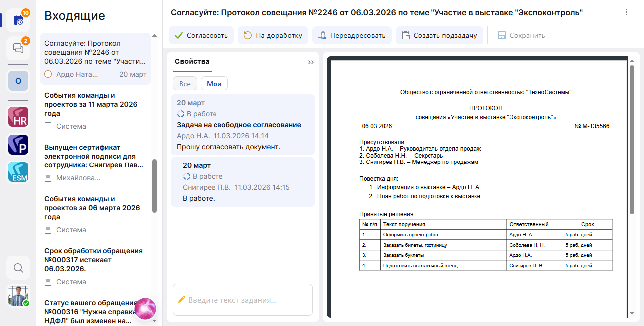Viewport: 644px width, 326px height.
Task: Click the 'Введите текст задания' input field
Action: [x=242, y=300]
